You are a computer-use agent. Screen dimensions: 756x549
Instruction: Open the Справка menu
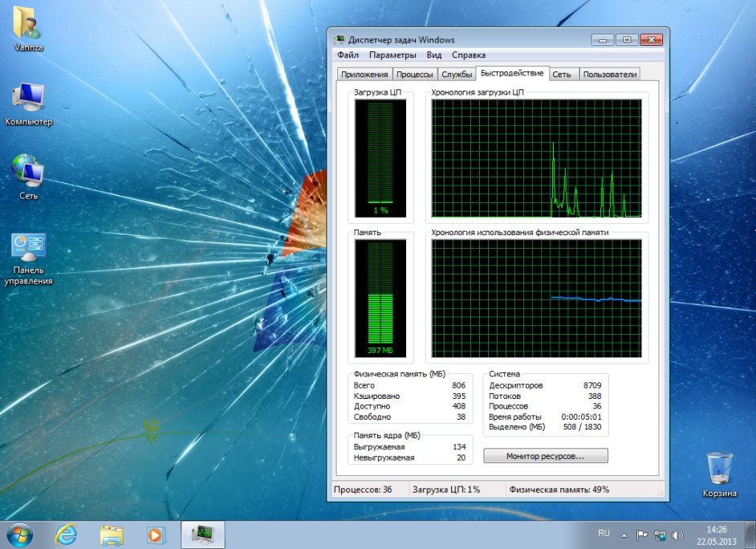[x=469, y=55]
